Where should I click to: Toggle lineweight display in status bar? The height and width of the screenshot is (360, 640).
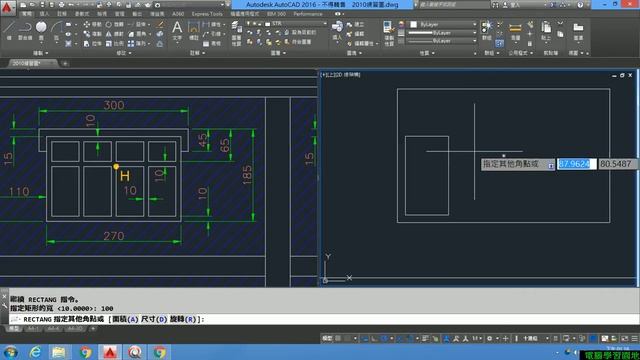[x=425, y=338]
